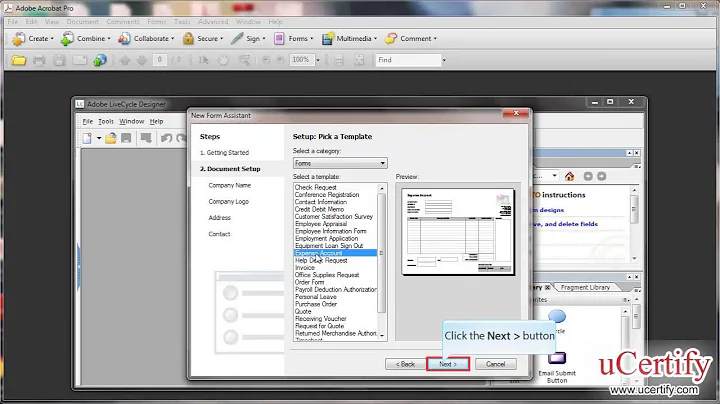Click the Save icon in LiveCycle Designer
The height and width of the screenshot is (404, 720).
click(126, 138)
